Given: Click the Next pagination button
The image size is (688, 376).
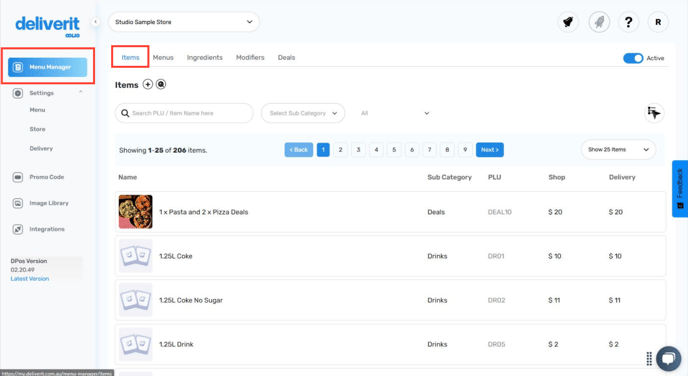Looking at the screenshot, I should [490, 150].
